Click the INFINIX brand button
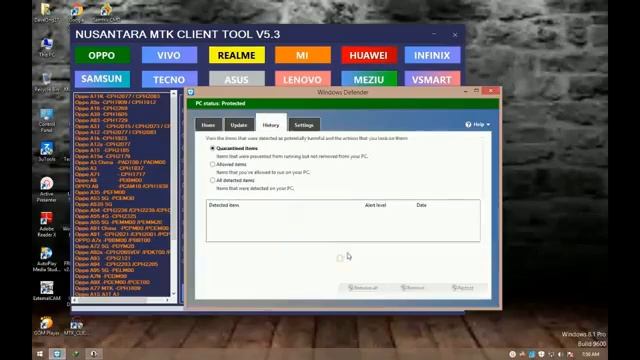640x360 pixels. coord(432,56)
